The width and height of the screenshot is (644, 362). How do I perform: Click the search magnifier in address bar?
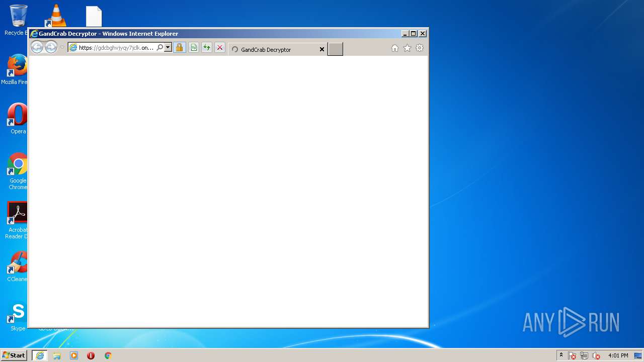[x=159, y=47]
